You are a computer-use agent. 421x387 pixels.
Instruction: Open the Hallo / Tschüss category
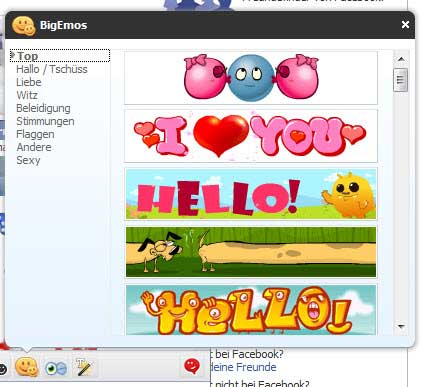pos(52,69)
